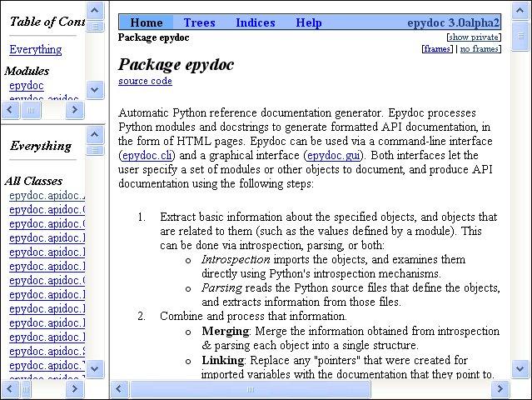
Task: Switch to the frames view
Action: pyautogui.click(x=437, y=49)
